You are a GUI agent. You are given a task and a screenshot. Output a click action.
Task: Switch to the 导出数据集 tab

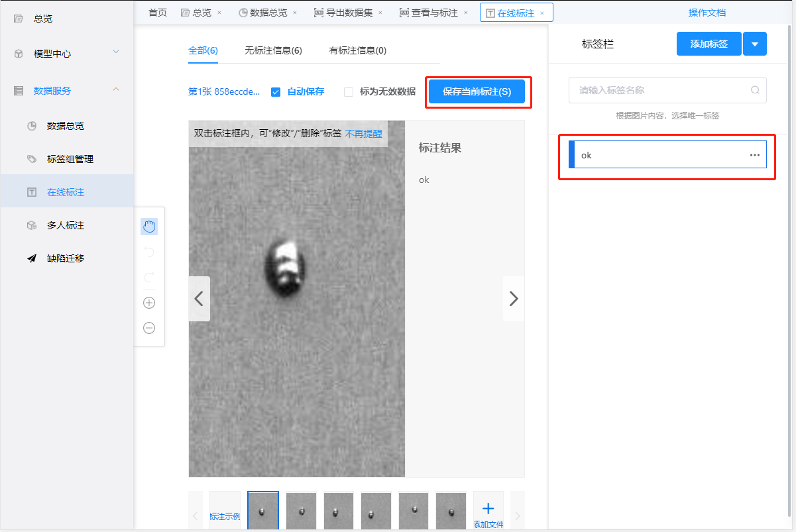pos(349,13)
